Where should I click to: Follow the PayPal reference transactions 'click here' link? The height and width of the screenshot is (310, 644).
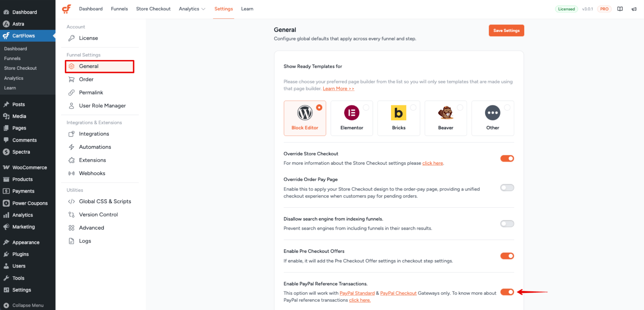[x=360, y=300]
